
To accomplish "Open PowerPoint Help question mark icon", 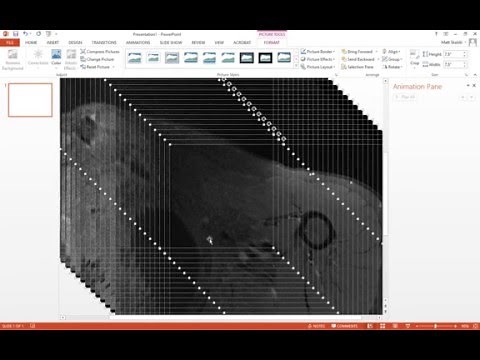I will coord(436,34).
